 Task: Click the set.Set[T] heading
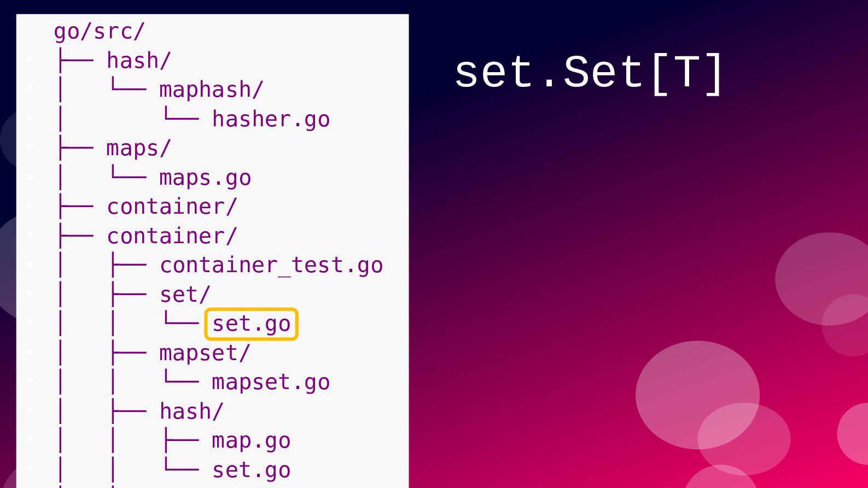589,73
